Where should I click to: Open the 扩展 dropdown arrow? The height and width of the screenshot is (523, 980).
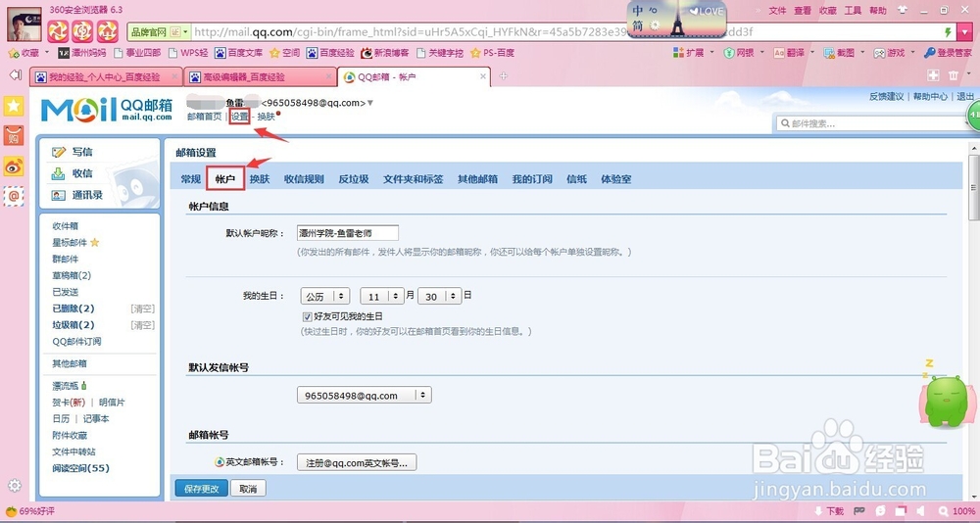coord(711,53)
